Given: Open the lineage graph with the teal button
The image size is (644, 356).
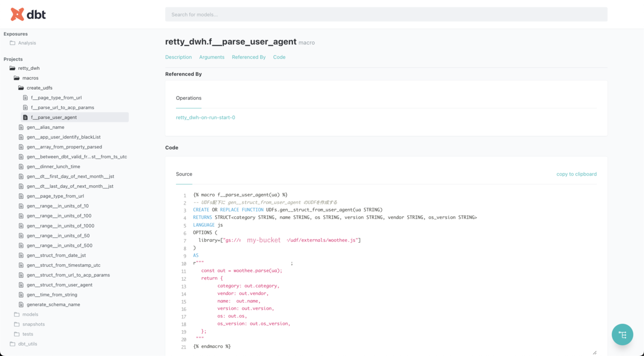Looking at the screenshot, I should click(x=622, y=334).
